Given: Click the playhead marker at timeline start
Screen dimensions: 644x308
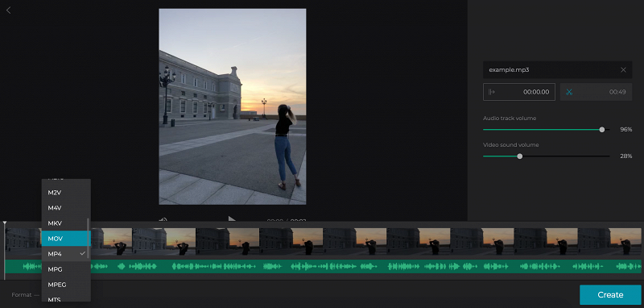Looking at the screenshot, I should click(5, 223).
